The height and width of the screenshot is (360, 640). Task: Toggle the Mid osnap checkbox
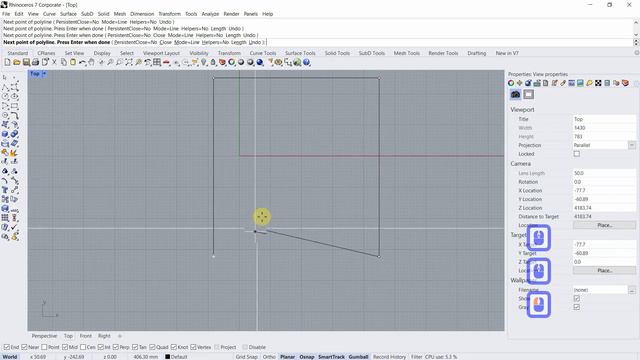pyautogui.click(x=65, y=347)
